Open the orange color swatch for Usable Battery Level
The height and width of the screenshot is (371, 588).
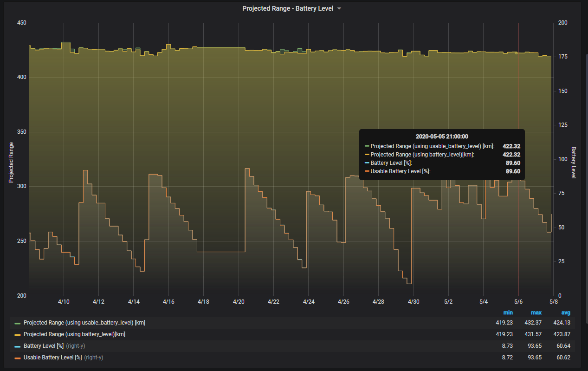click(18, 358)
